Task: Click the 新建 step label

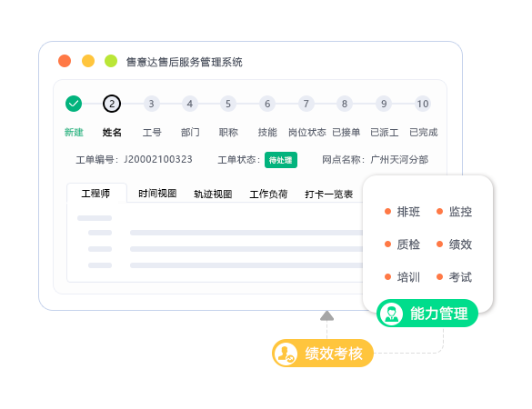Action: [74, 132]
